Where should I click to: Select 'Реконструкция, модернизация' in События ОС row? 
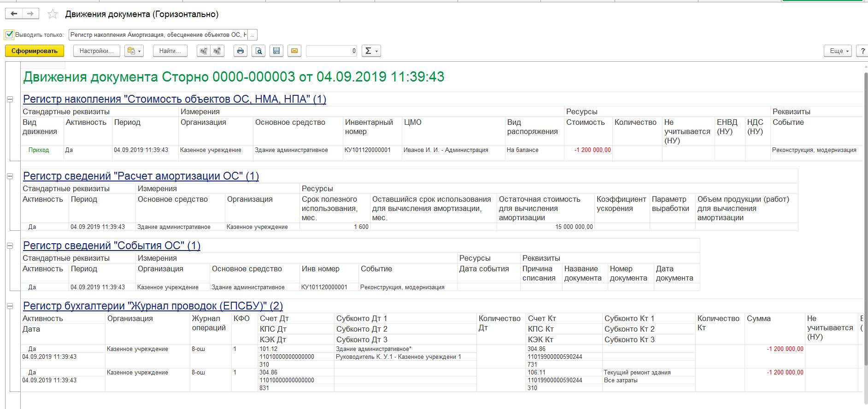pyautogui.click(x=402, y=287)
